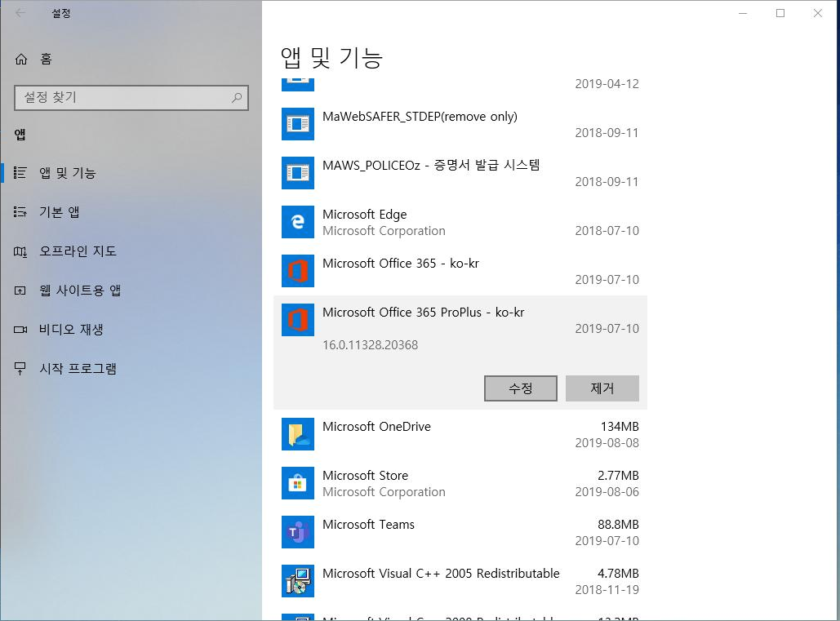Image resolution: width=840 pixels, height=621 pixels.
Task: Select Microsoft Office 365 - ko-kr entry
Action: coord(460,270)
